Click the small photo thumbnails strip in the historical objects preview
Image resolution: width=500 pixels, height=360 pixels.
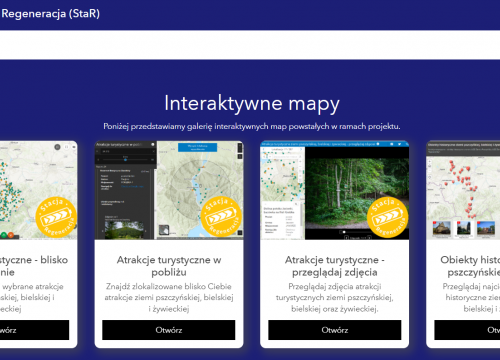[x=464, y=229]
